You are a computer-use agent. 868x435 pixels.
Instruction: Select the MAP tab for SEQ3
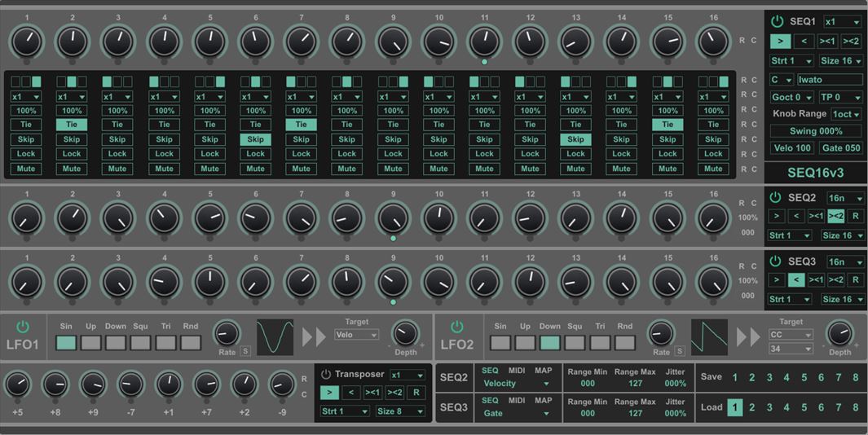(544, 400)
